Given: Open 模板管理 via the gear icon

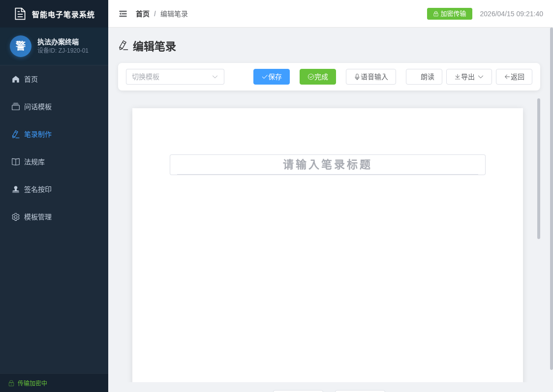Looking at the screenshot, I should pyautogui.click(x=15, y=217).
